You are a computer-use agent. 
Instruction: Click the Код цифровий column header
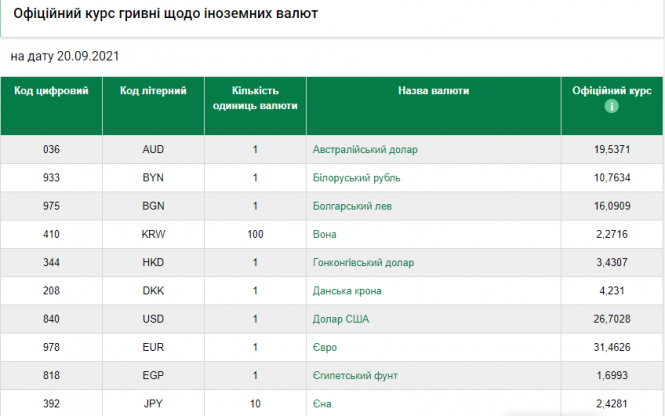(x=52, y=91)
